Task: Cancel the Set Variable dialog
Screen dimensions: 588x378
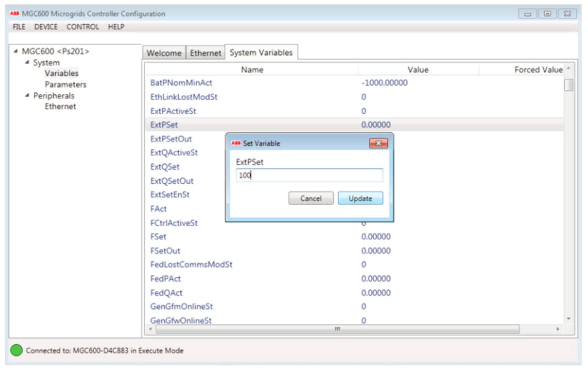Action: (x=310, y=198)
